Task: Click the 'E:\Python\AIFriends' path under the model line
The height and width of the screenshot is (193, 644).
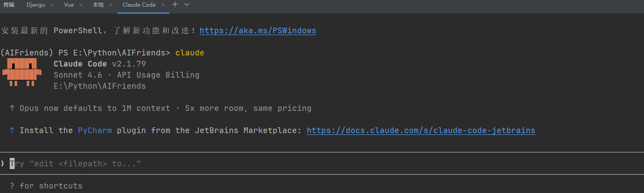Action: pyautogui.click(x=100, y=86)
